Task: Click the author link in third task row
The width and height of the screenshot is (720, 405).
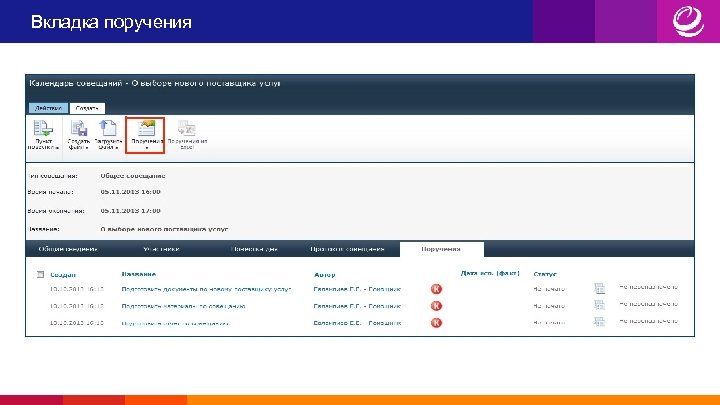Action: click(x=357, y=323)
